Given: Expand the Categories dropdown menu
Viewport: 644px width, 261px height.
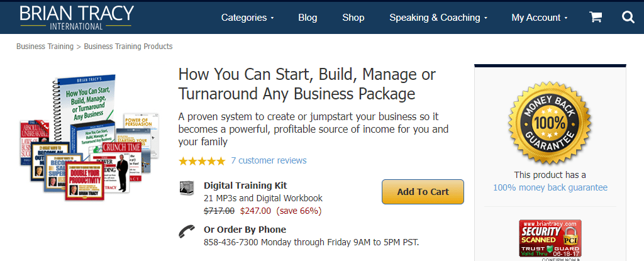Looking at the screenshot, I should click(247, 18).
